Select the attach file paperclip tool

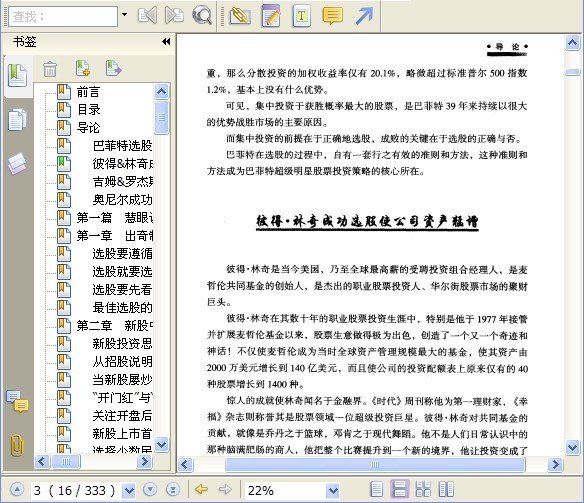tap(240, 16)
